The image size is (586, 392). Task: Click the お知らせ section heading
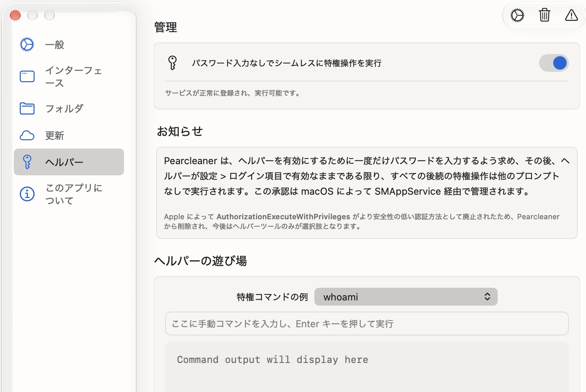[180, 131]
